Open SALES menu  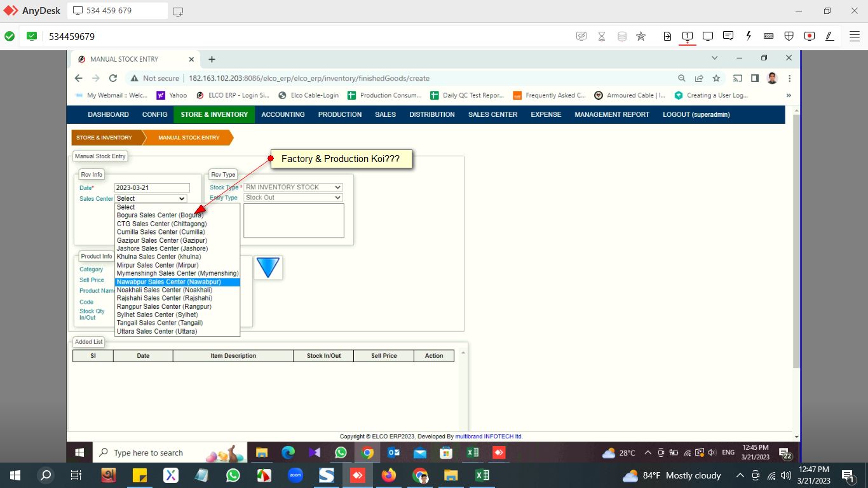pyautogui.click(x=385, y=114)
